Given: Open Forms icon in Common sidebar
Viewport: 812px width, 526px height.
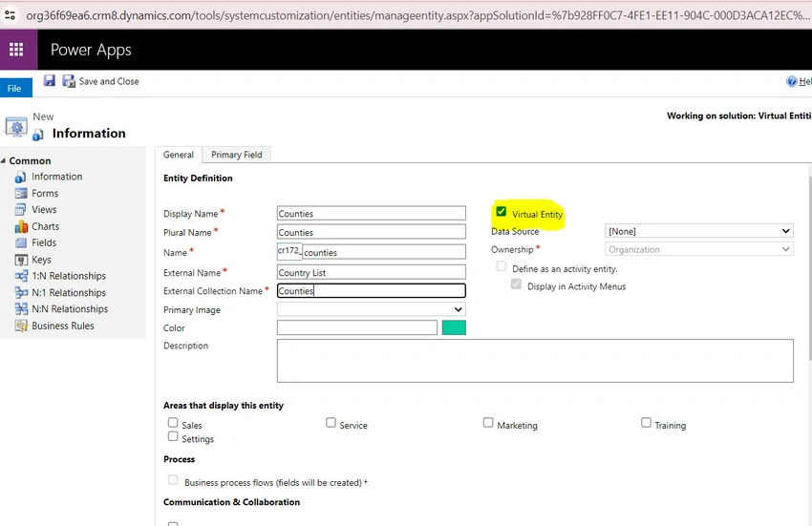Looking at the screenshot, I should pos(21,193).
